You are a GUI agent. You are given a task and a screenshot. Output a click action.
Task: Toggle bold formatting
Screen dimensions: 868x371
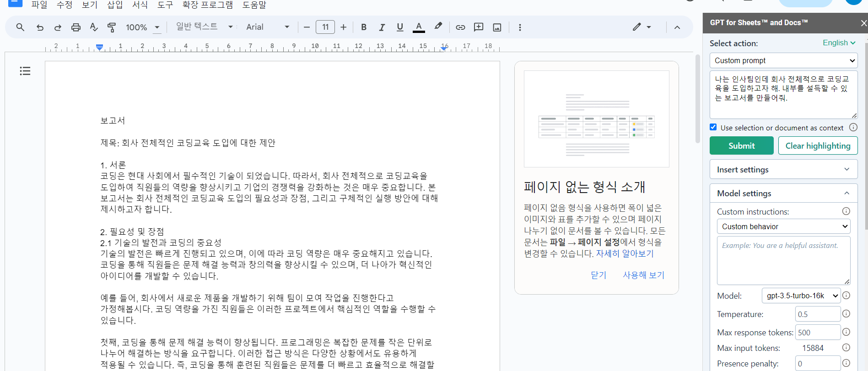pos(364,27)
